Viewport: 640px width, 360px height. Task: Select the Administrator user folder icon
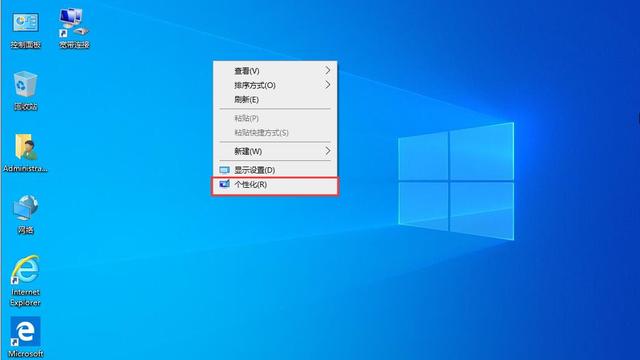(x=25, y=147)
